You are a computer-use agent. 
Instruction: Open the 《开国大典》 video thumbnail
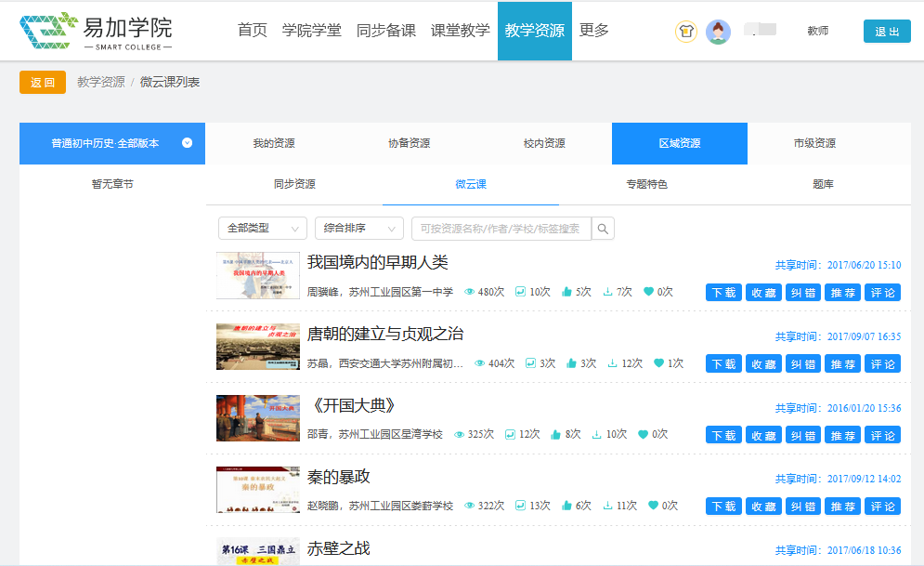(258, 418)
